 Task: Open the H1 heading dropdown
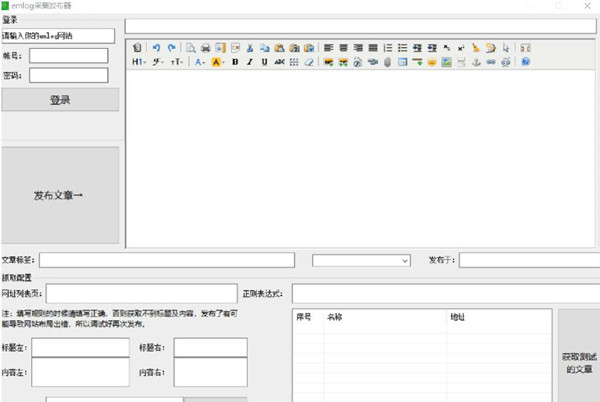coord(138,62)
